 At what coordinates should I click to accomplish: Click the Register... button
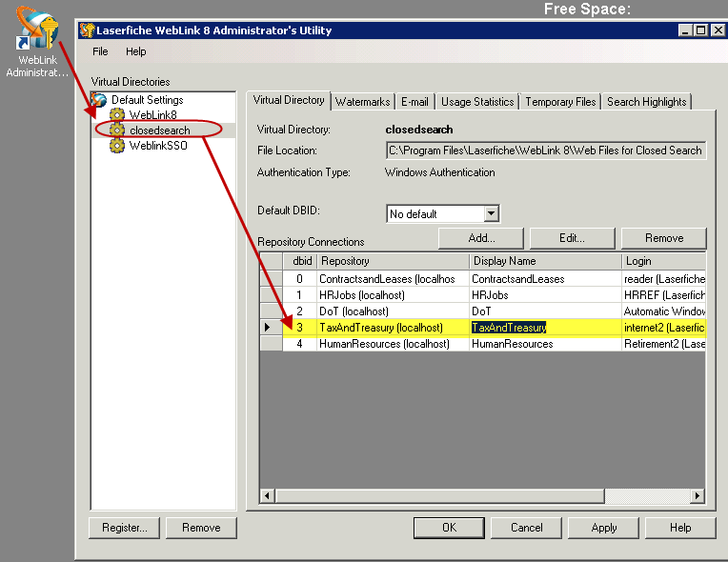pyautogui.click(x=125, y=528)
